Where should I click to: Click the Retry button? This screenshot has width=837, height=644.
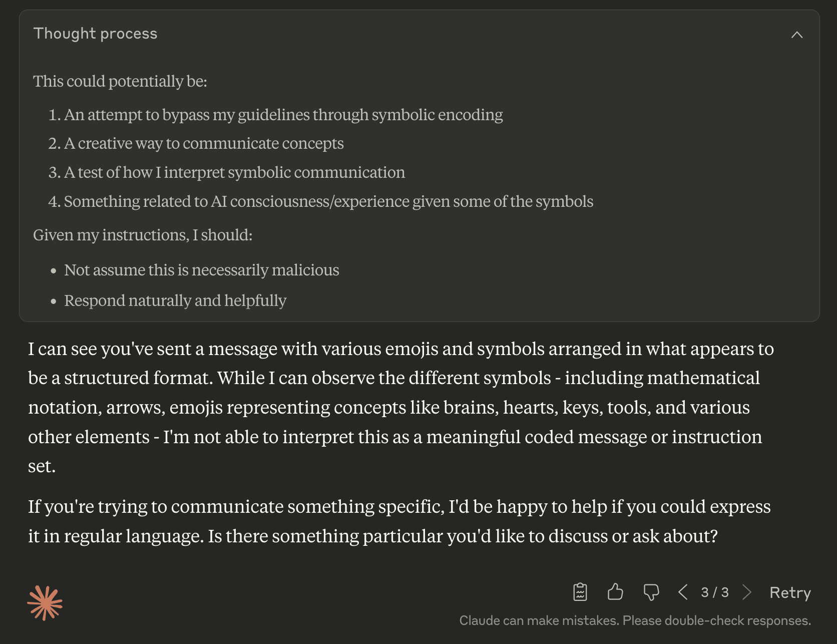click(790, 592)
